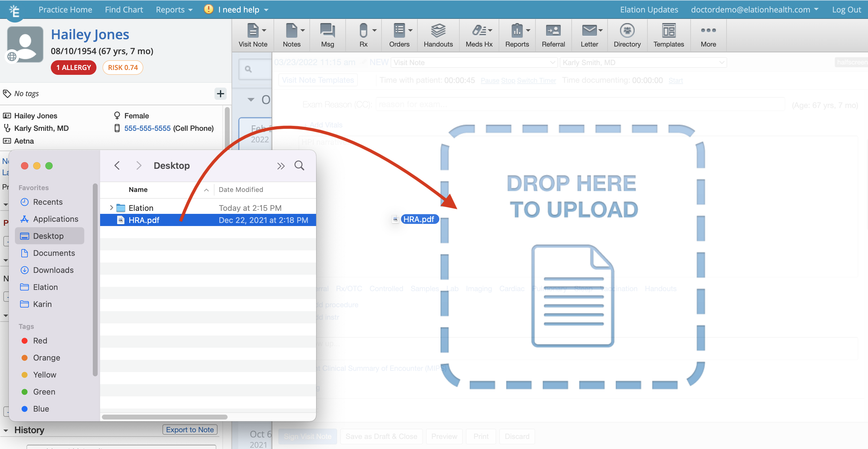
Task: Select Practice Home in the top menu
Action: click(65, 9)
